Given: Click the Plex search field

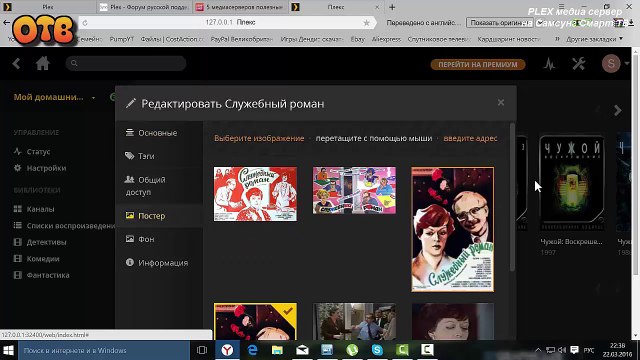Looking at the screenshot, I should point(126,63).
